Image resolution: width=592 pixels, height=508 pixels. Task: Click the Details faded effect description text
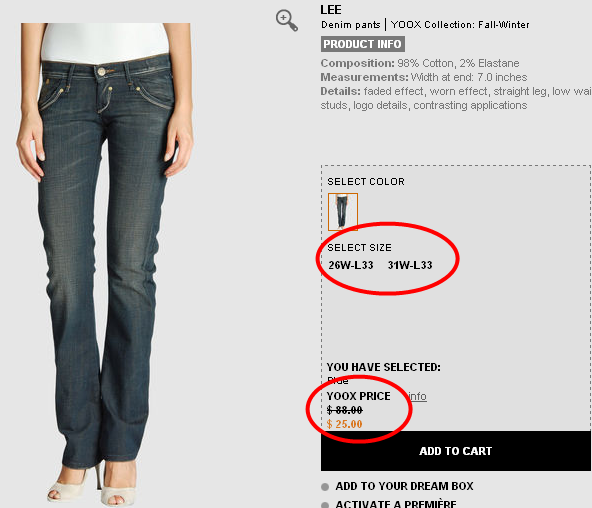(456, 98)
